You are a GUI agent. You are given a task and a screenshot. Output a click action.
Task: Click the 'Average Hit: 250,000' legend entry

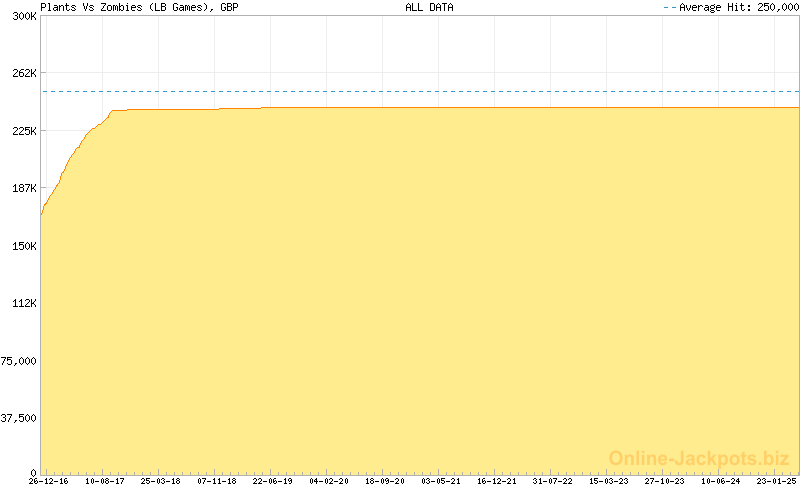[x=737, y=7]
